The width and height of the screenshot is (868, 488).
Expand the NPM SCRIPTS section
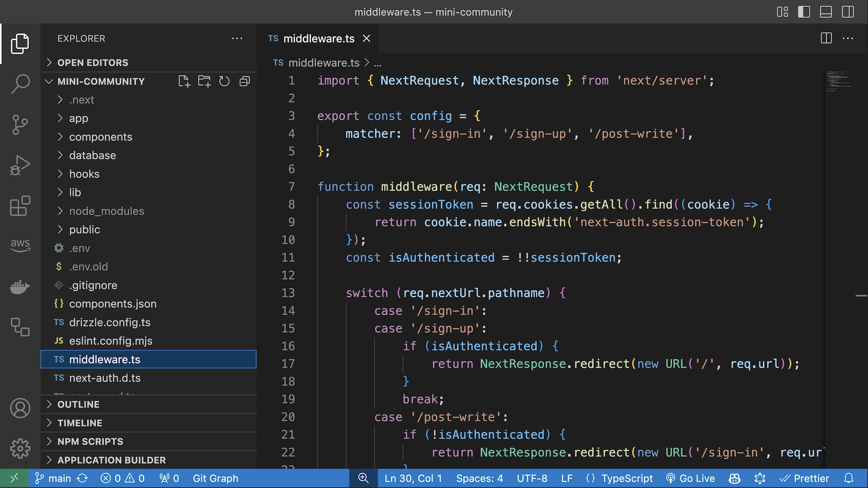[90, 441]
